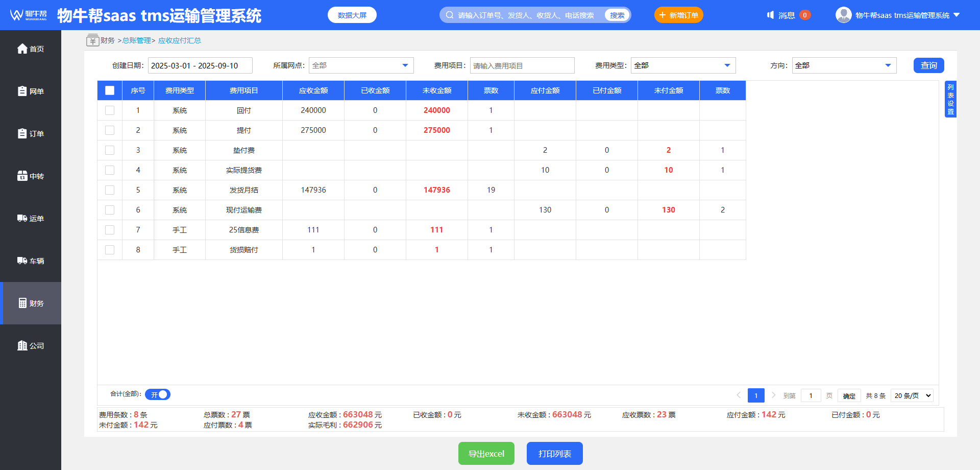
Task: Click the green 导出excel button
Action: coord(486,453)
